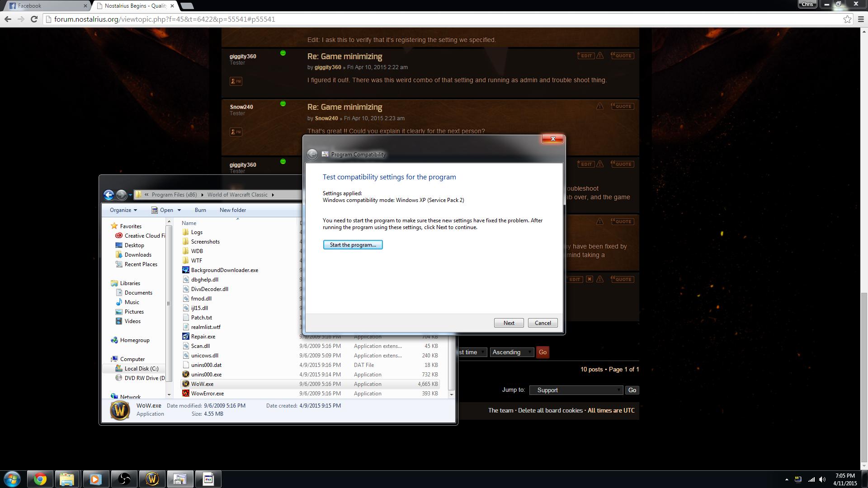Viewport: 868px width, 488px height.
Task: Sort files by Name column header
Action: tap(189, 223)
